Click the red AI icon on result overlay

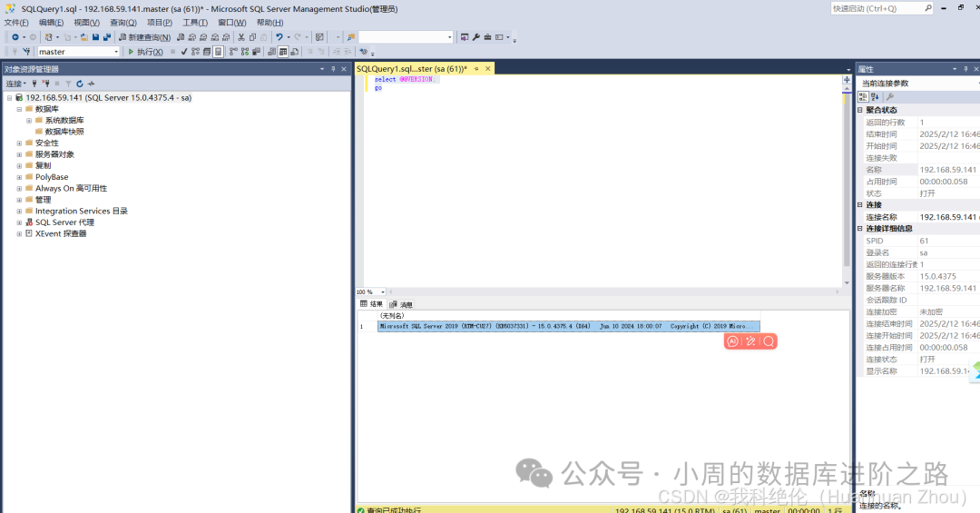[x=732, y=341]
